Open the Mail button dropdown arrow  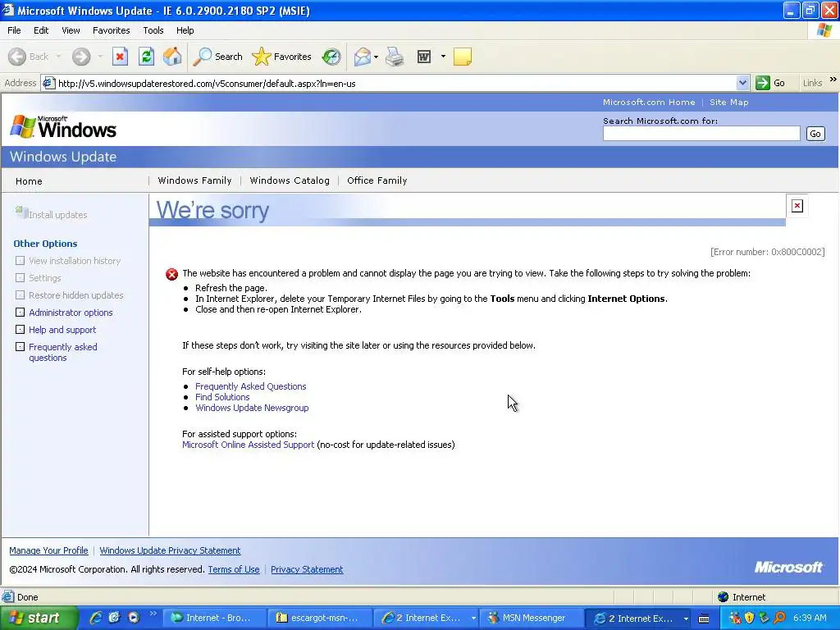pos(376,57)
